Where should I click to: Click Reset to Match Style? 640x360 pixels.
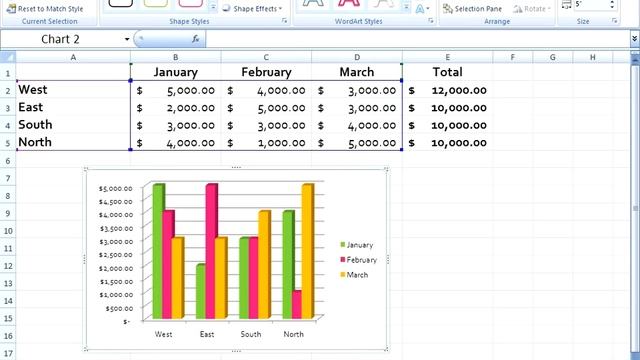[x=45, y=9]
